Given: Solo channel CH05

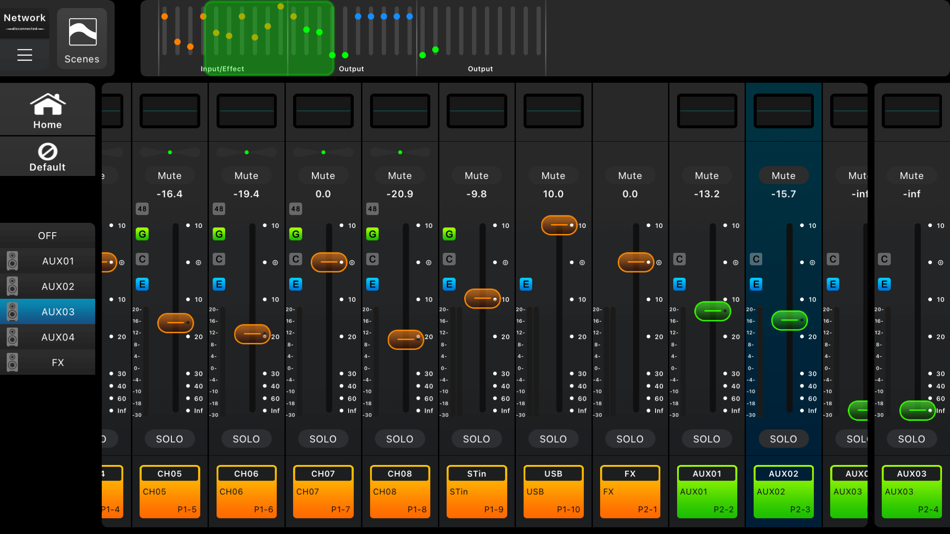Looking at the screenshot, I should 170,439.
